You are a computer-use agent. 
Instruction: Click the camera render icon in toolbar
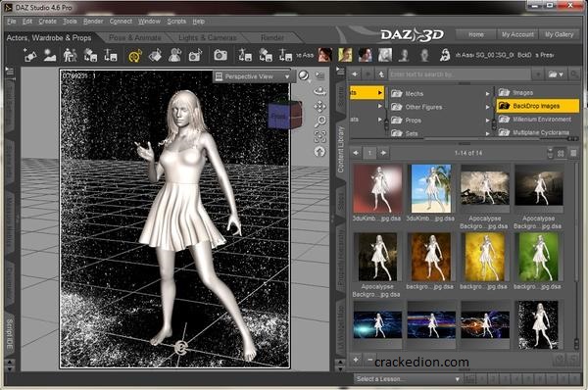pyautogui.click(x=220, y=56)
